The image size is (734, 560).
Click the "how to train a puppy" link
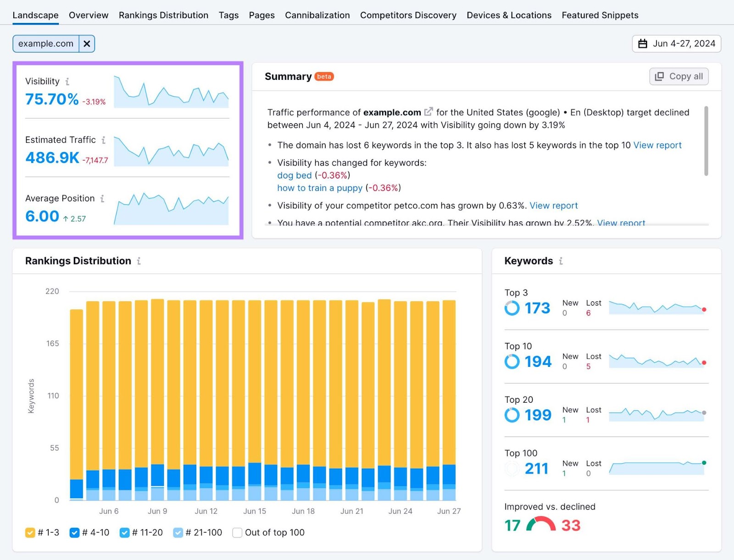click(319, 188)
